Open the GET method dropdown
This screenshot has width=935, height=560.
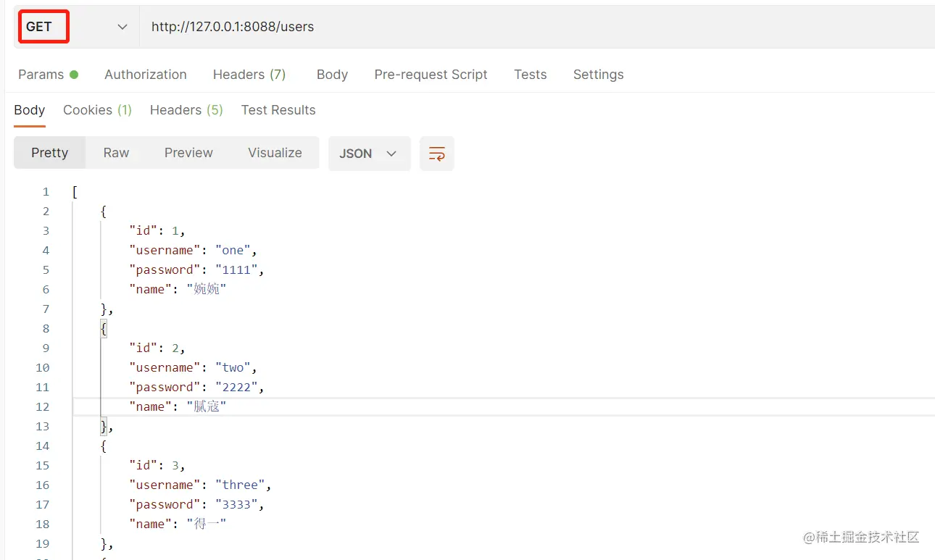pyautogui.click(x=76, y=27)
